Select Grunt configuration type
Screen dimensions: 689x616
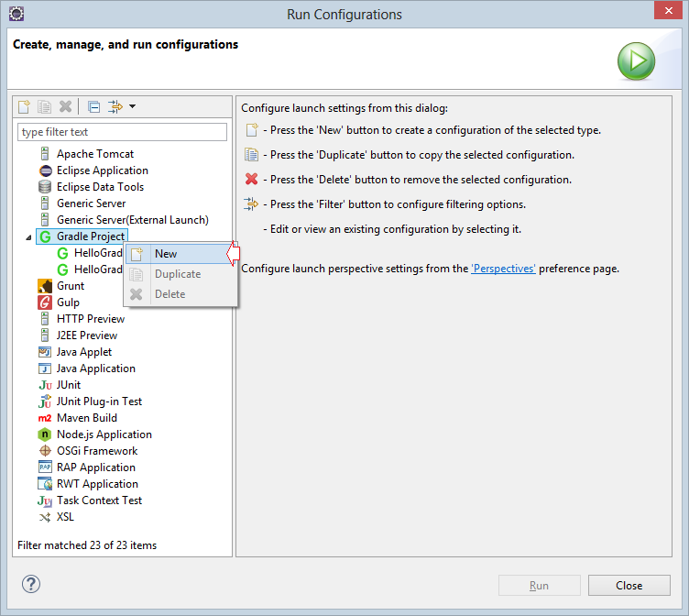tap(71, 286)
